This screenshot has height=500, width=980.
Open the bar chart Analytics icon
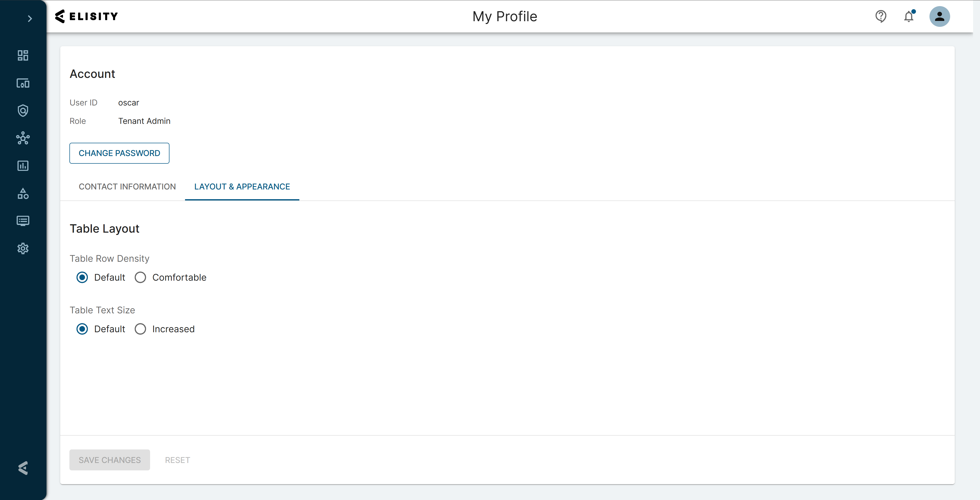coord(23,166)
